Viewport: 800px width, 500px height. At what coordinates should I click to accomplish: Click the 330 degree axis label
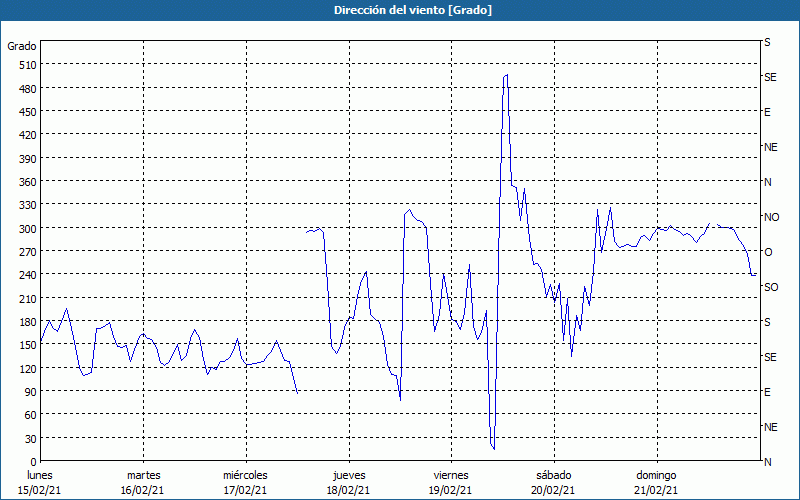[28, 205]
